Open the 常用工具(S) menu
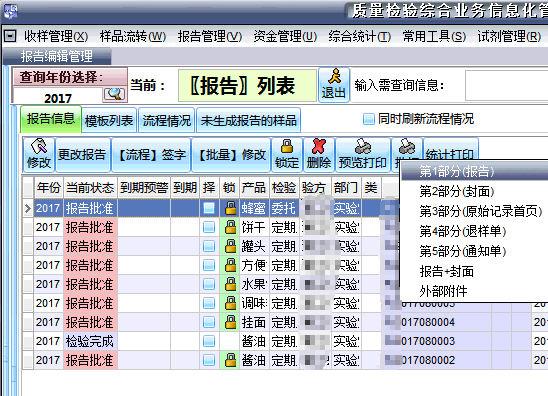Image resolution: width=548 pixels, height=396 pixels. [434, 36]
